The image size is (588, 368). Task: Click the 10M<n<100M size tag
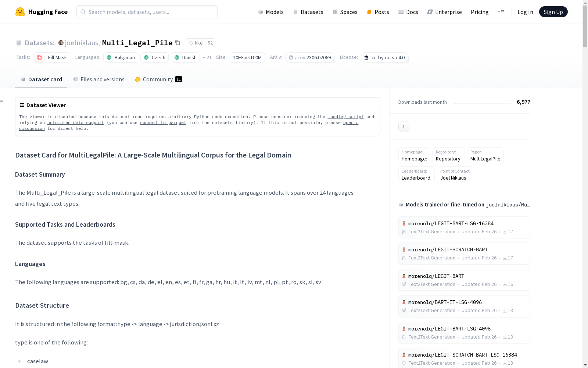[247, 57]
